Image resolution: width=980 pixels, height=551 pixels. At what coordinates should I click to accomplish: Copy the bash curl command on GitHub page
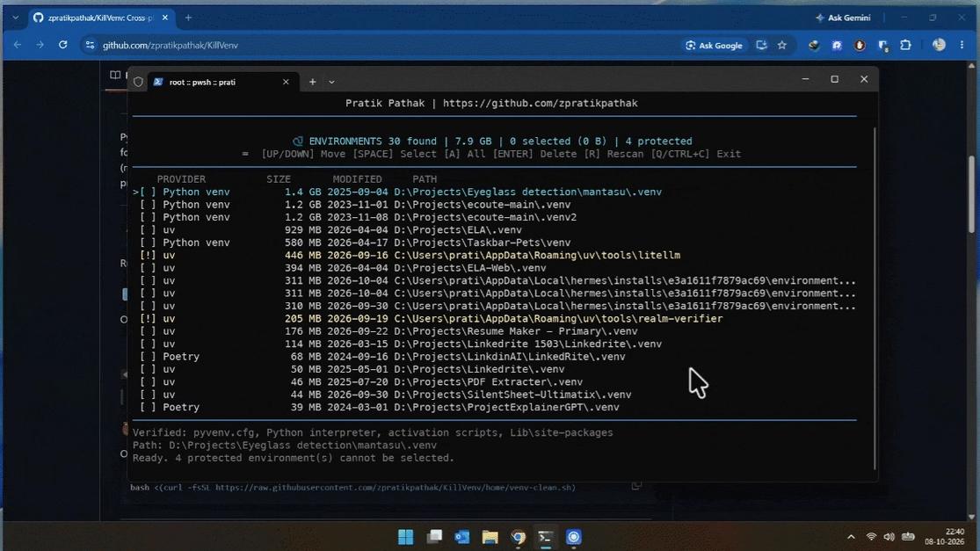[636, 485]
